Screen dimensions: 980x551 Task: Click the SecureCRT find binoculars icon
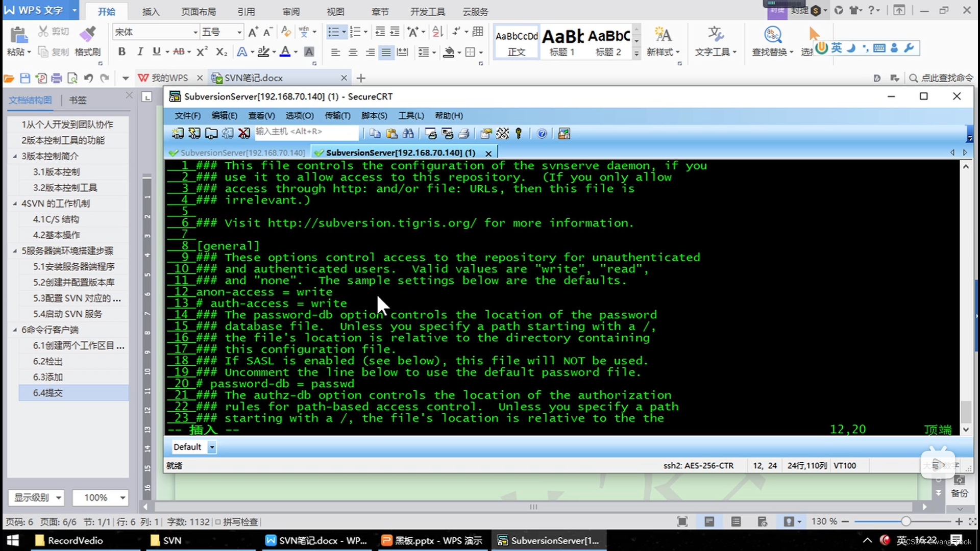click(x=408, y=134)
